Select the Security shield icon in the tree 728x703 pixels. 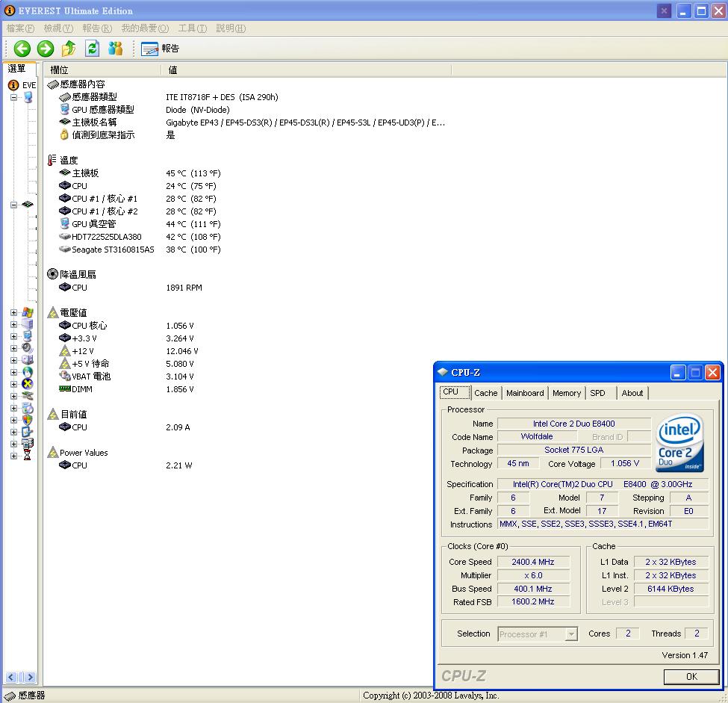pyautogui.click(x=28, y=420)
